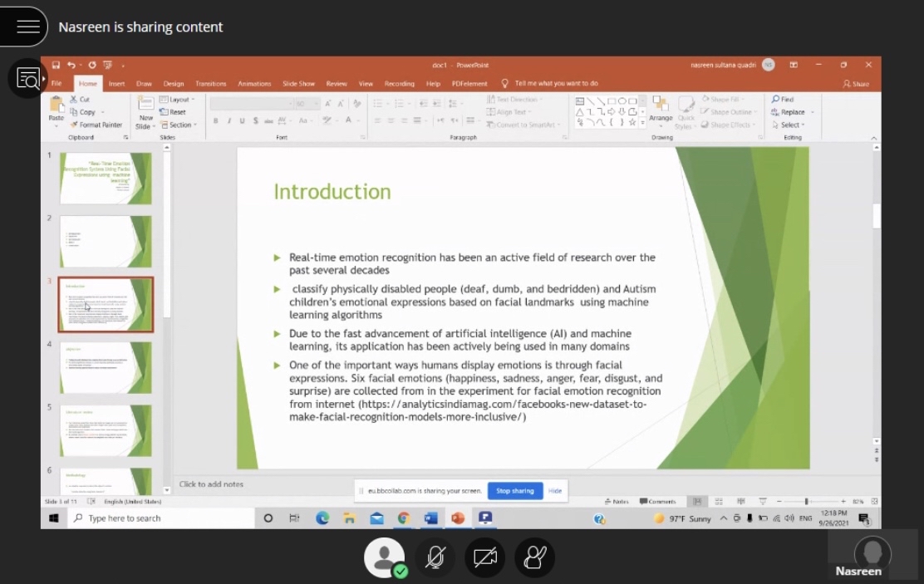Screen dimensions: 924x584
Task: Open the Shape Fill dropdown
Action: tap(723, 99)
